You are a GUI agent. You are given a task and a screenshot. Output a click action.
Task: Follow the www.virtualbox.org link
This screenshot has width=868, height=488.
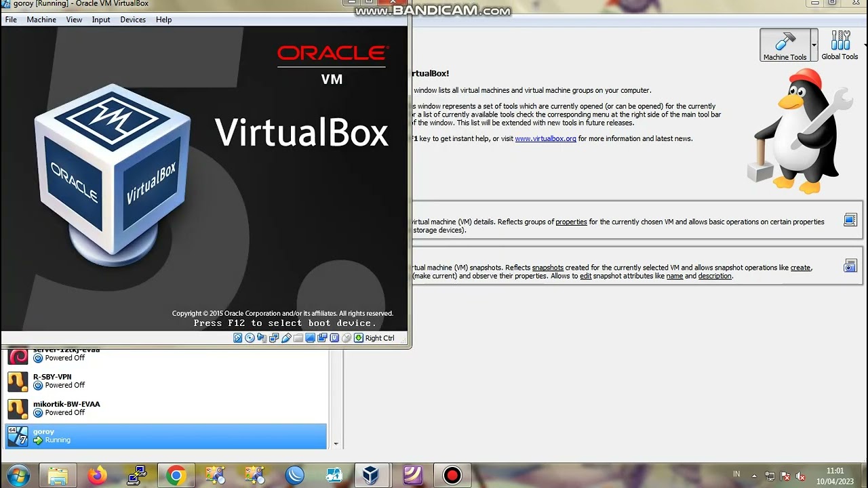545,138
